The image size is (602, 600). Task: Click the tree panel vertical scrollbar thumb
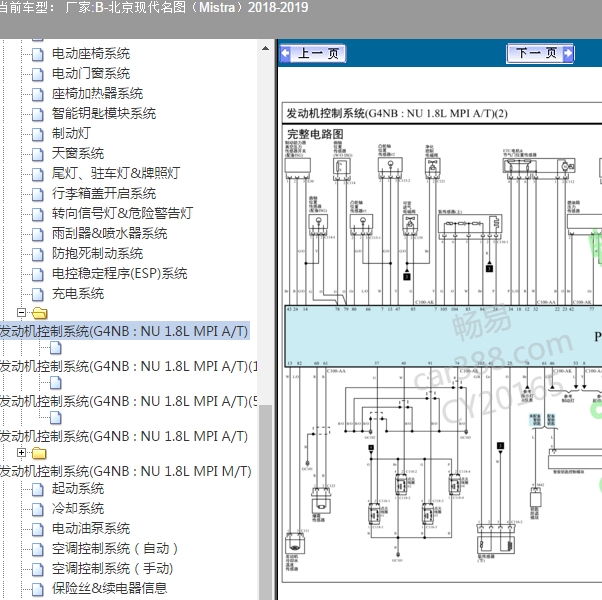[x=265, y=502]
